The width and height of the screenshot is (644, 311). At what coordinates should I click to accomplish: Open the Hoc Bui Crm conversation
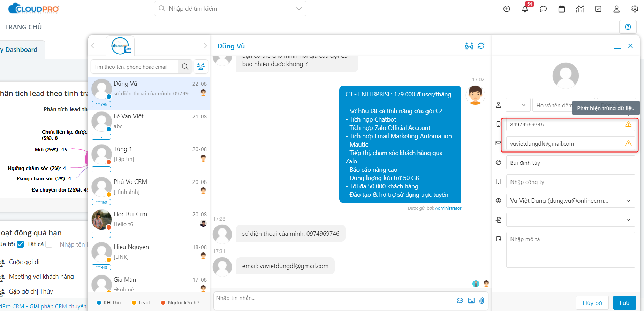150,224
